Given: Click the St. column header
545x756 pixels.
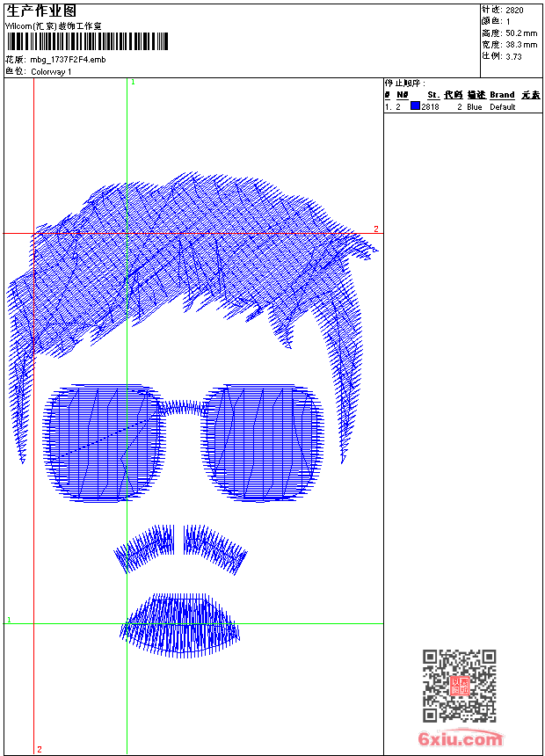Looking at the screenshot, I should point(432,95).
